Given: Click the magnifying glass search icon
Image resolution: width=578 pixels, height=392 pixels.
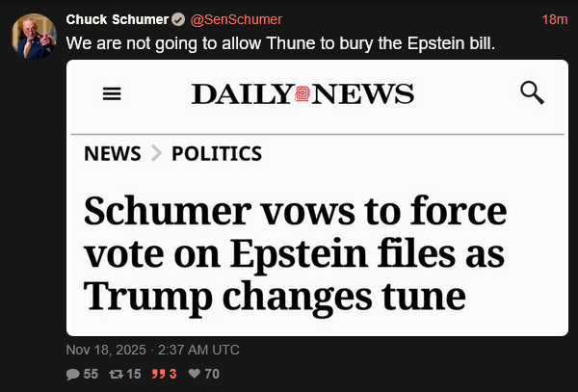Looking at the screenshot, I should pos(532,92).
